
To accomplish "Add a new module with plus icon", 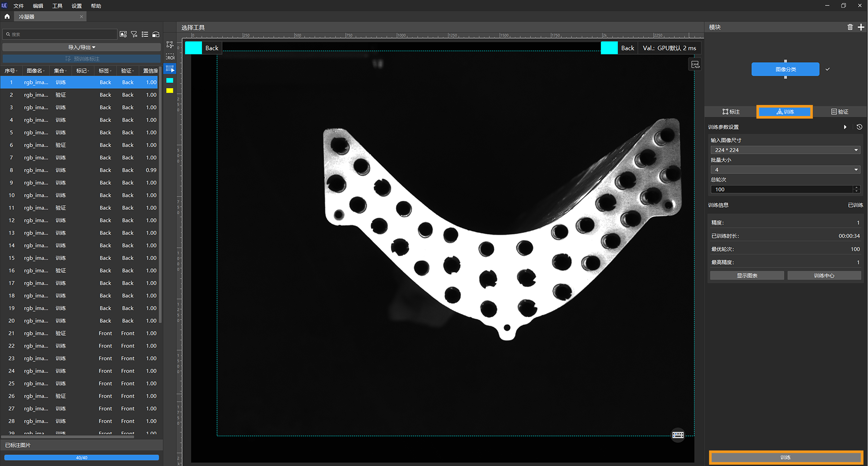I will point(861,27).
